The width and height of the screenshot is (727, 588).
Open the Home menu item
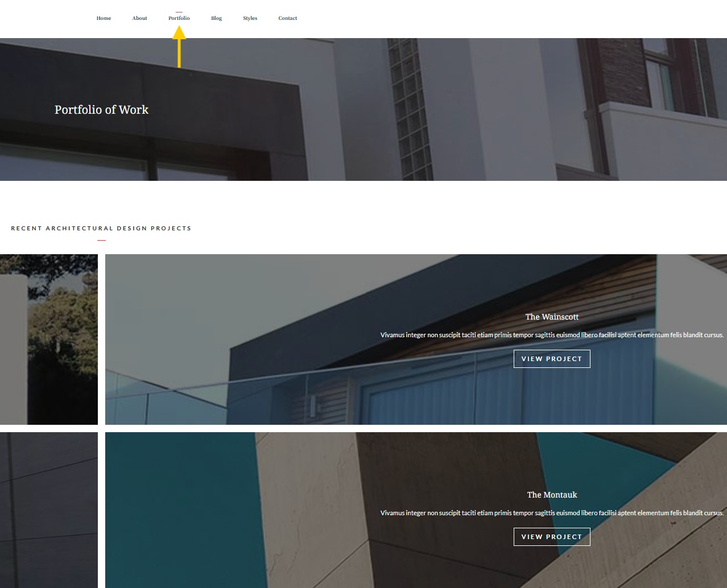coord(104,18)
